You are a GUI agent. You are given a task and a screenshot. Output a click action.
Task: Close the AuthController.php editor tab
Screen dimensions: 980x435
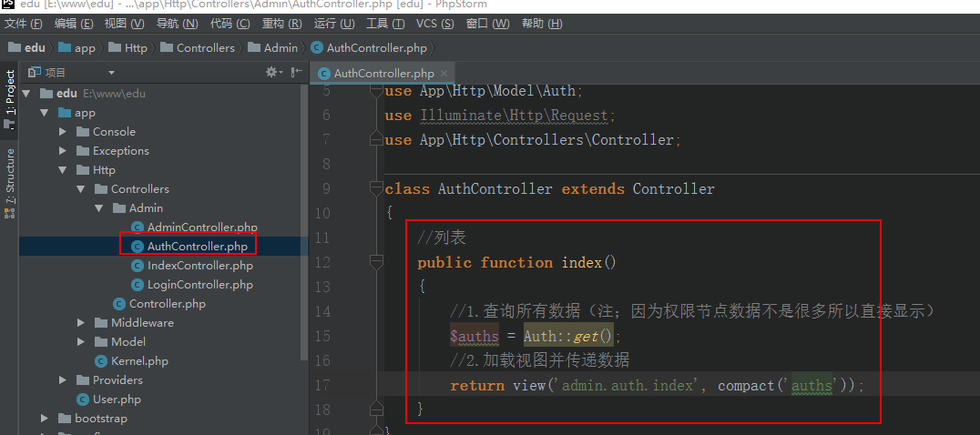click(x=445, y=73)
